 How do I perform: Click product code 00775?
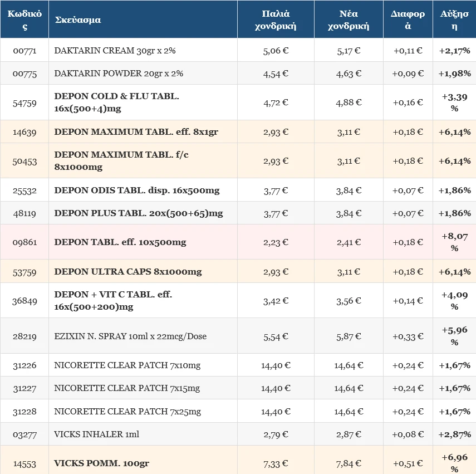(x=24, y=74)
